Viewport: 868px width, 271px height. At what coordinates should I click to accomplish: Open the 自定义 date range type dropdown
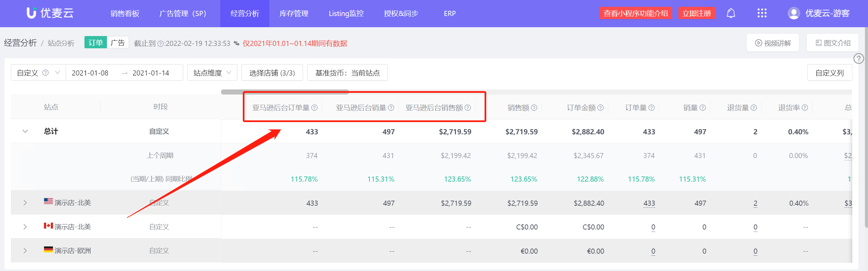(x=38, y=73)
